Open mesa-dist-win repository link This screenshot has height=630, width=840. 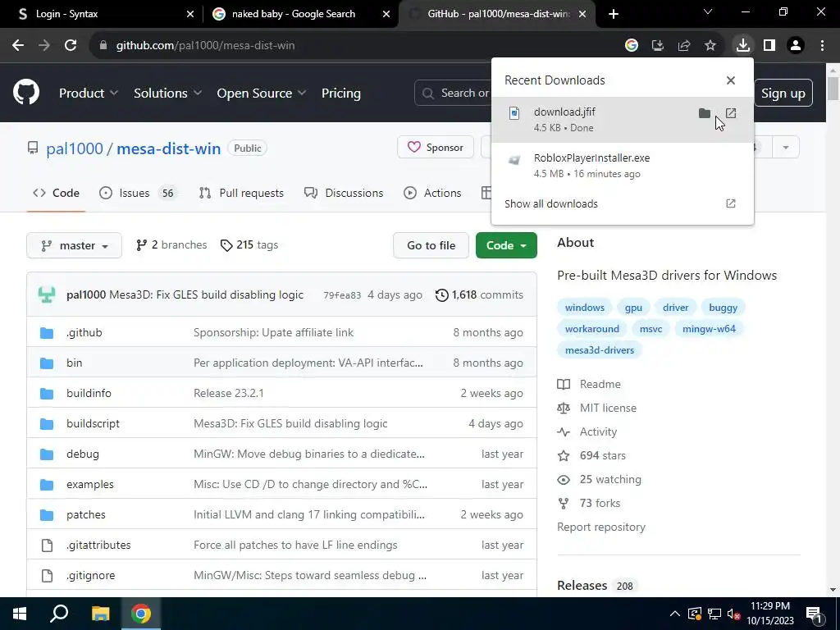(x=169, y=148)
